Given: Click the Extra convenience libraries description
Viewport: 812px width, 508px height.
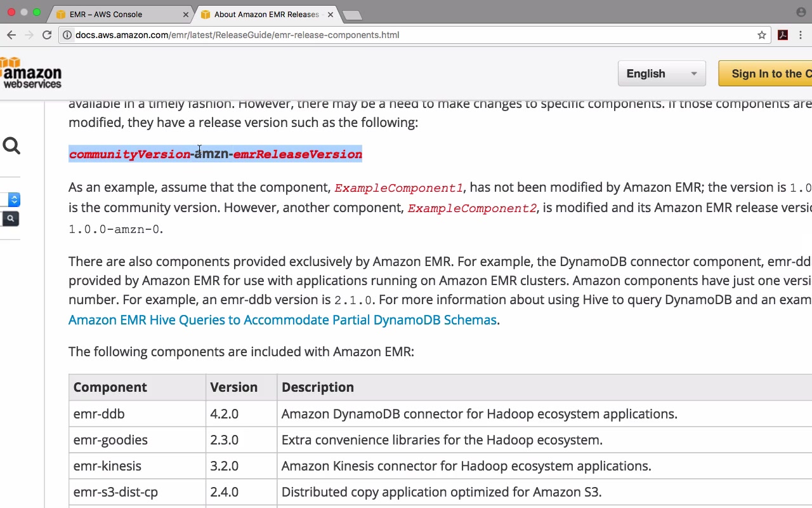Looking at the screenshot, I should click(442, 440).
